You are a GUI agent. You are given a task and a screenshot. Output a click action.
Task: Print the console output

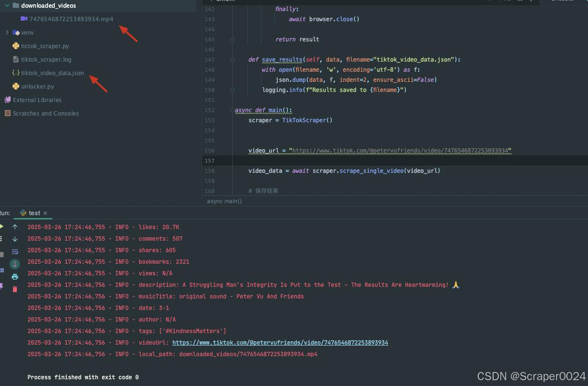pos(15,277)
